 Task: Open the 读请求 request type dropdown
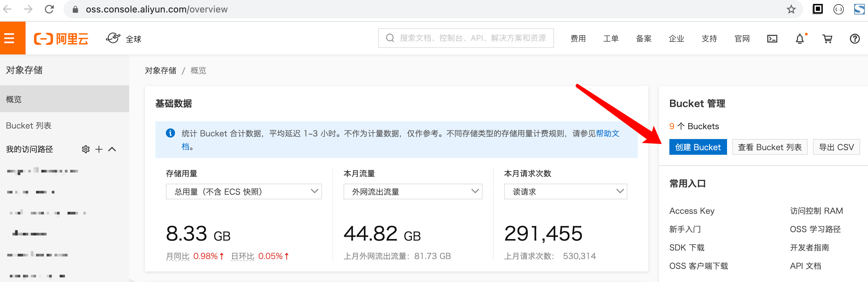[x=565, y=191]
